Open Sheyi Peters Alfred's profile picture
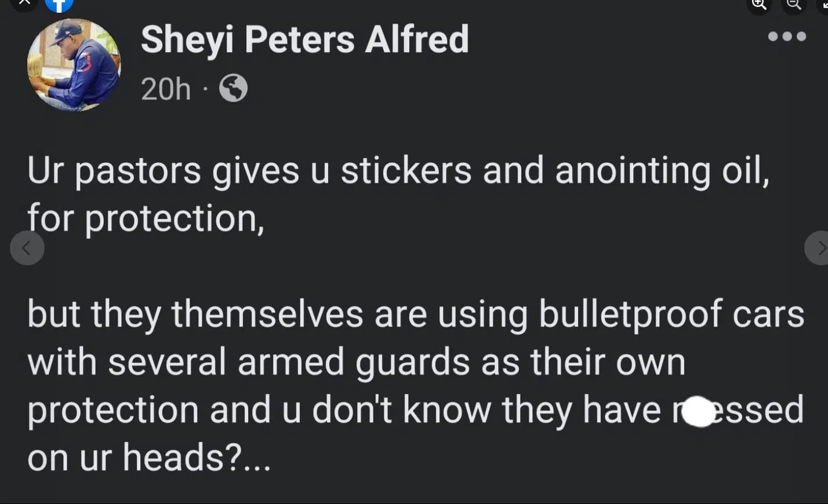Viewport: 828px width, 504px height. click(x=74, y=64)
